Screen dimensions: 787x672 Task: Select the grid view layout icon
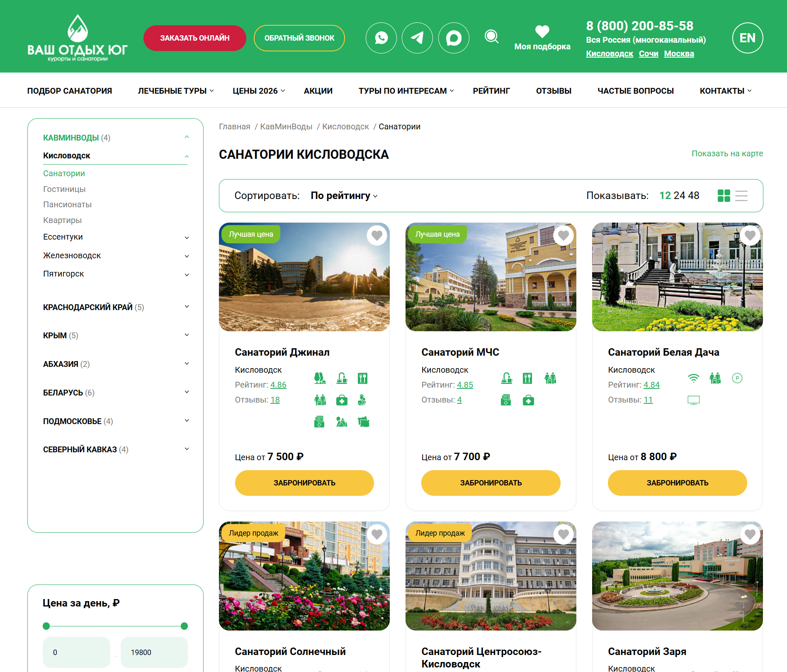724,196
